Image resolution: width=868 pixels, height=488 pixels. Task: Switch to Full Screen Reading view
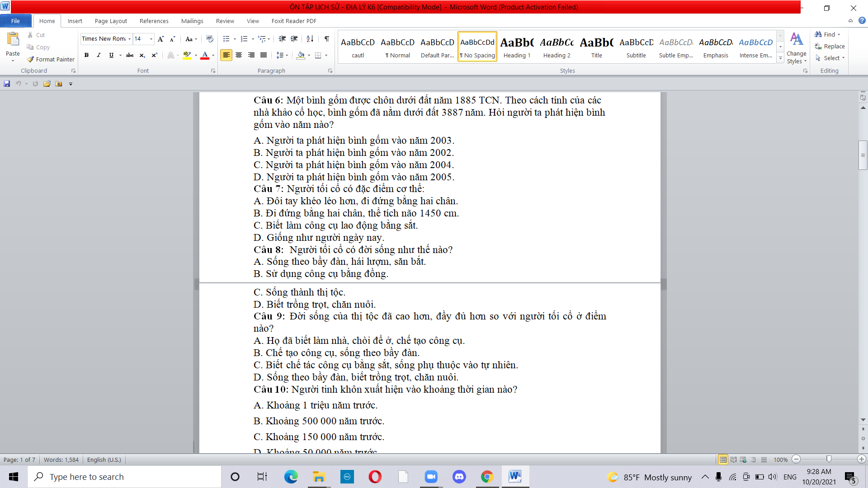click(733, 460)
